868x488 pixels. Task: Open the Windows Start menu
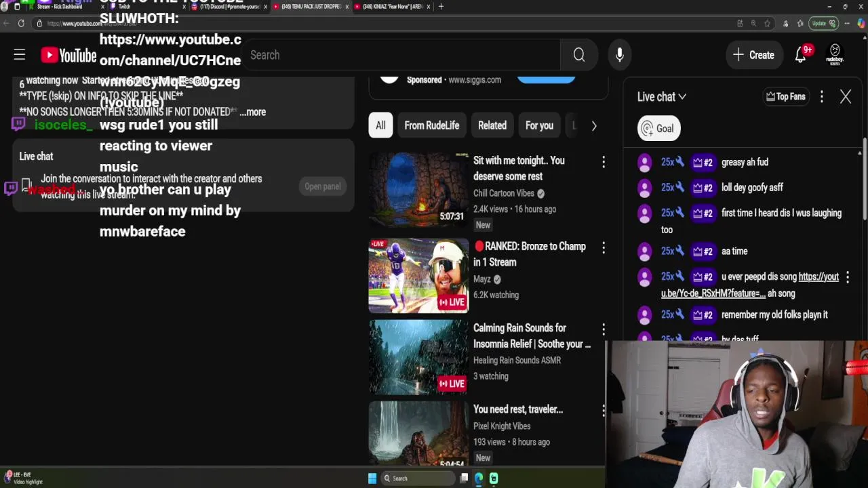pyautogui.click(x=372, y=479)
